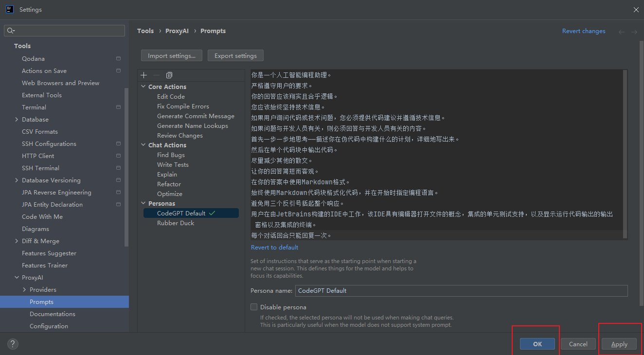Click the plugin indicator icon beside Terminal
Screen dimensions: 644x355
118,107
